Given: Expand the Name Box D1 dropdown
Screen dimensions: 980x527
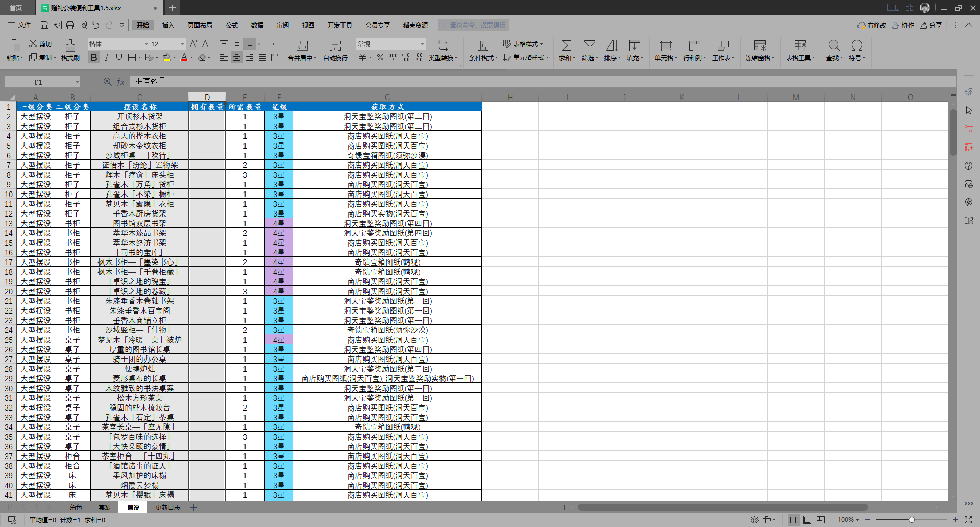Looking at the screenshot, I should pyautogui.click(x=77, y=82).
